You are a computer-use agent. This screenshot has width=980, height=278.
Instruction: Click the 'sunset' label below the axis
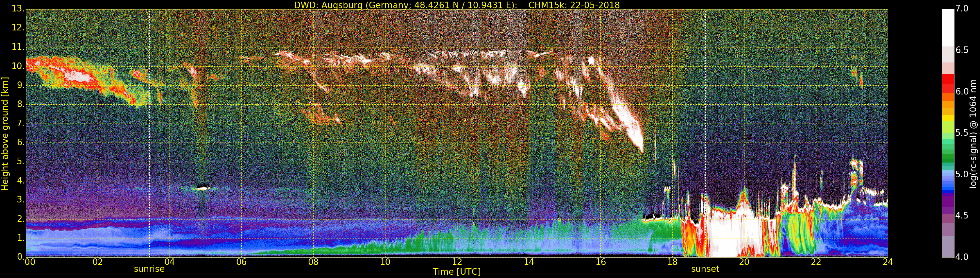tap(705, 269)
